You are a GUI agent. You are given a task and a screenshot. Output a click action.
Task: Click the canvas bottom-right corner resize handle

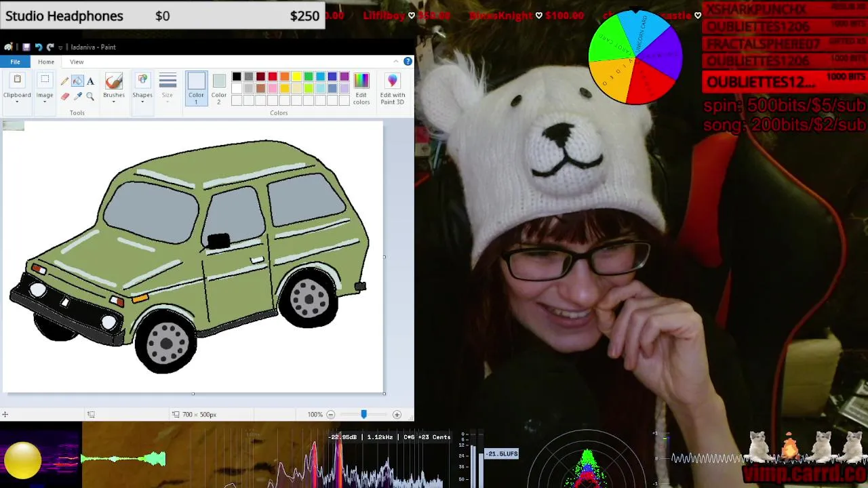point(384,393)
